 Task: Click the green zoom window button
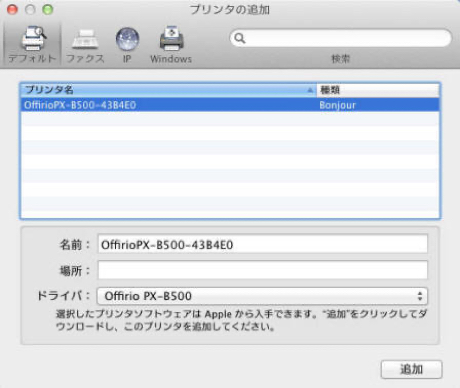pyautogui.click(x=48, y=9)
